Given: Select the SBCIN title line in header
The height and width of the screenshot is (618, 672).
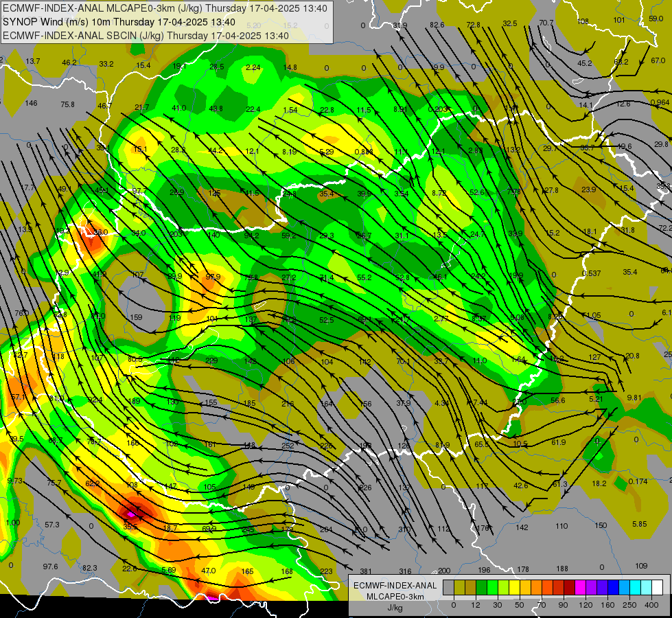Looking at the screenshot, I should [x=146, y=36].
